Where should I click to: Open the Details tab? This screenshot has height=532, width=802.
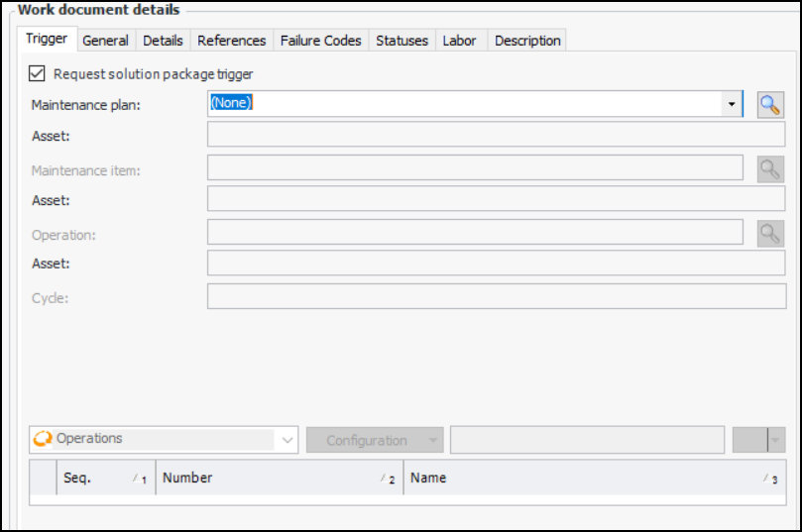(x=163, y=41)
